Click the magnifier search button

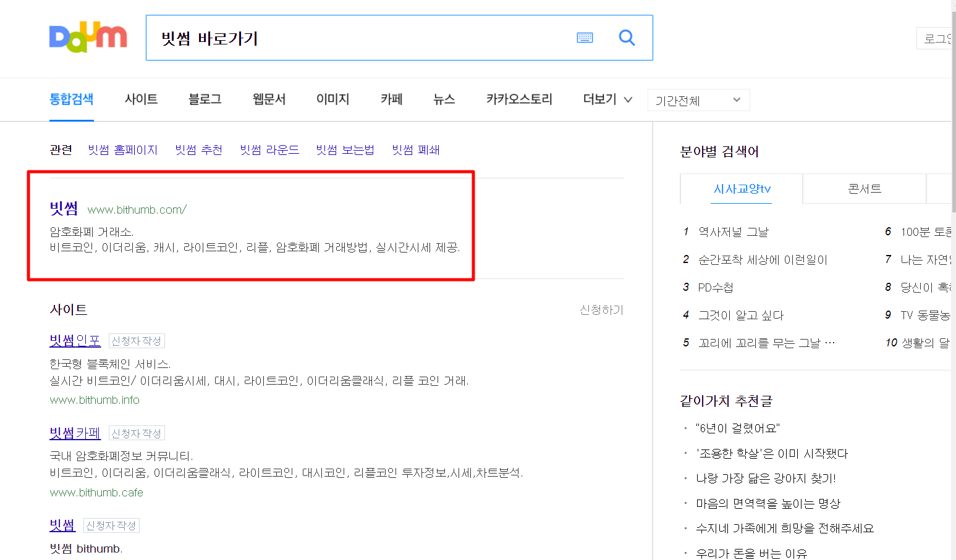(627, 38)
